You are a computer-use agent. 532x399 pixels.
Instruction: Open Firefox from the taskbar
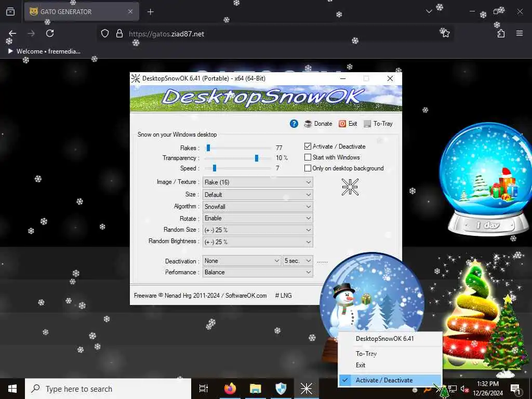[x=230, y=389]
